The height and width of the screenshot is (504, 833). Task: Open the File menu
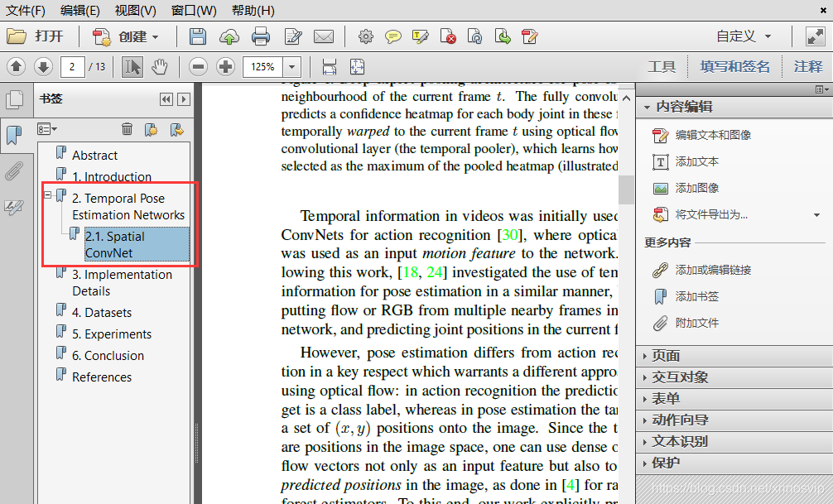(x=25, y=11)
